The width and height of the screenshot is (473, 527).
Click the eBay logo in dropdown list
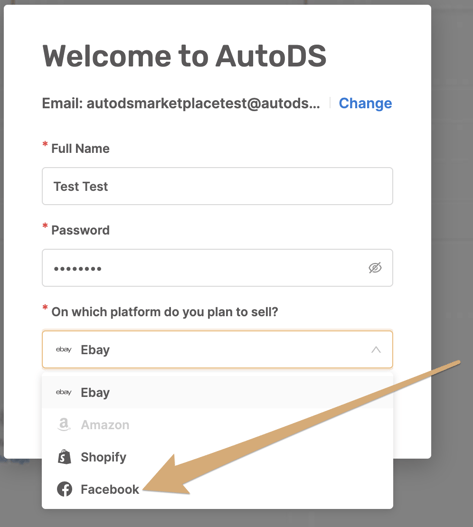point(64,392)
